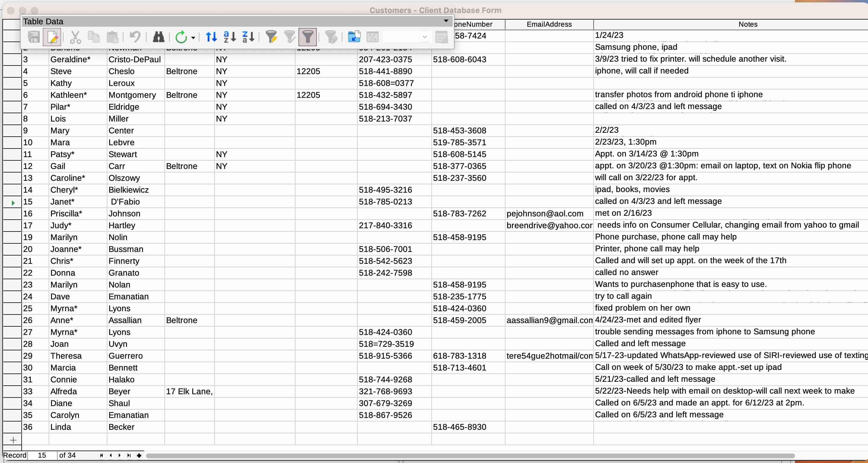Select row header for Steve Cheslo

(x=12, y=71)
